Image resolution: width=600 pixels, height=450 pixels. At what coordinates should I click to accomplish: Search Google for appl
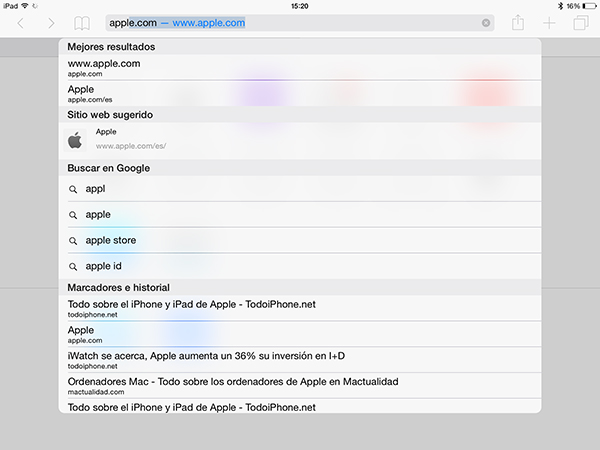pos(300,189)
